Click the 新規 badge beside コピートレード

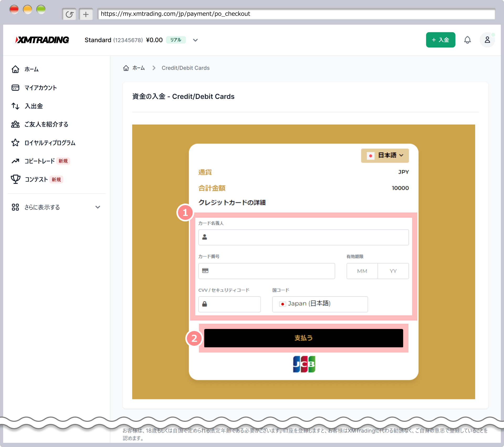coord(63,161)
